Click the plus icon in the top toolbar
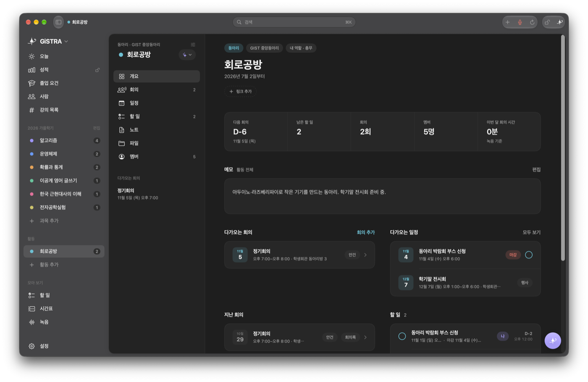The width and height of the screenshot is (588, 382). coord(507,22)
